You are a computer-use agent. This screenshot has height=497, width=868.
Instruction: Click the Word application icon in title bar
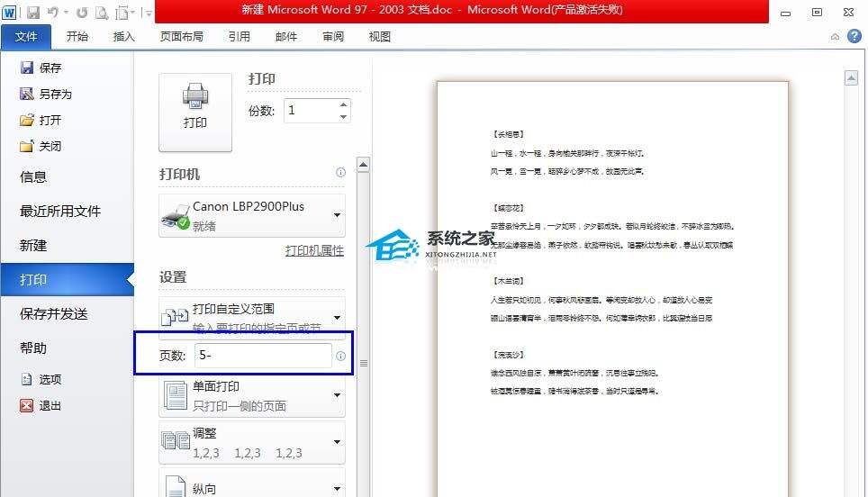click(9, 12)
